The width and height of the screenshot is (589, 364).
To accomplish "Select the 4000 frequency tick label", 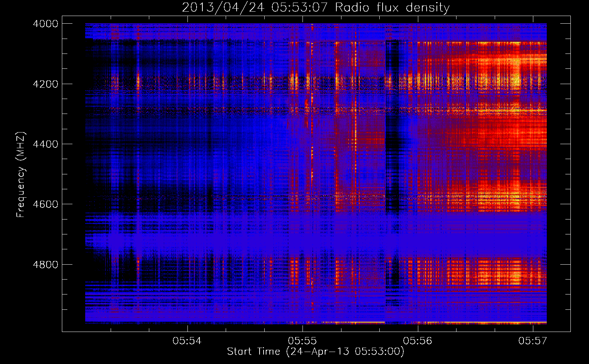I will pyautogui.click(x=46, y=24).
